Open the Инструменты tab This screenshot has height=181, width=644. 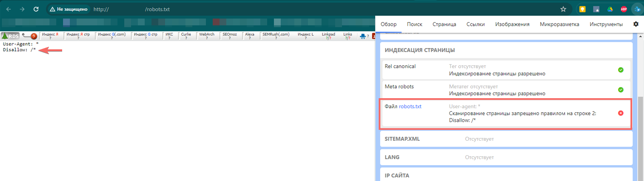(x=606, y=24)
